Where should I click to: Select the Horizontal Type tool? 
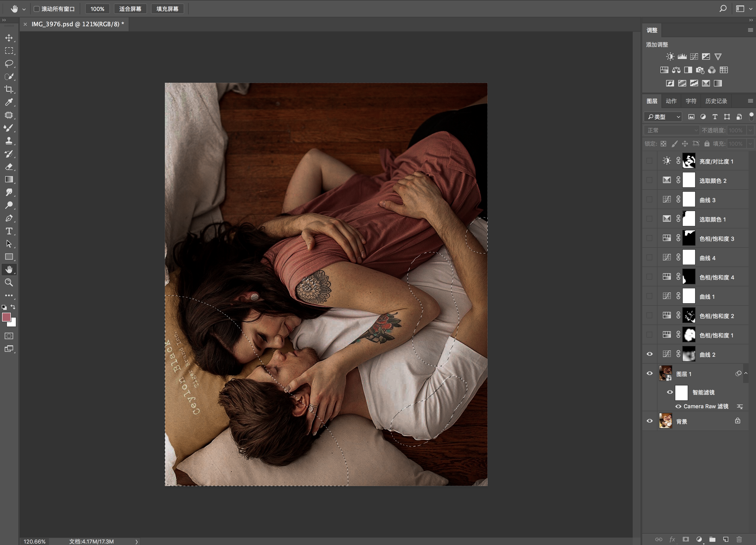coord(9,231)
